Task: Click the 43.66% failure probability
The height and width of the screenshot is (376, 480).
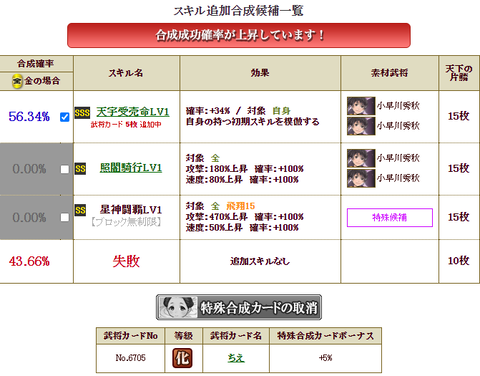Action: click(29, 261)
